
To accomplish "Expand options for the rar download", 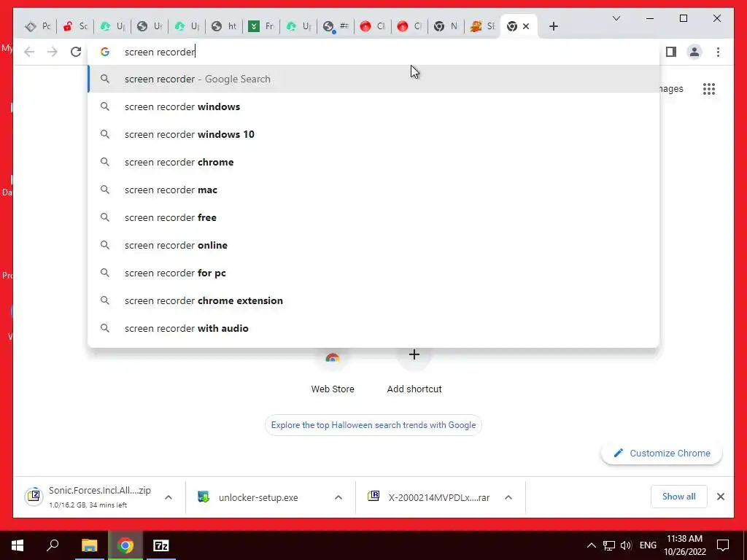I will pos(508,497).
